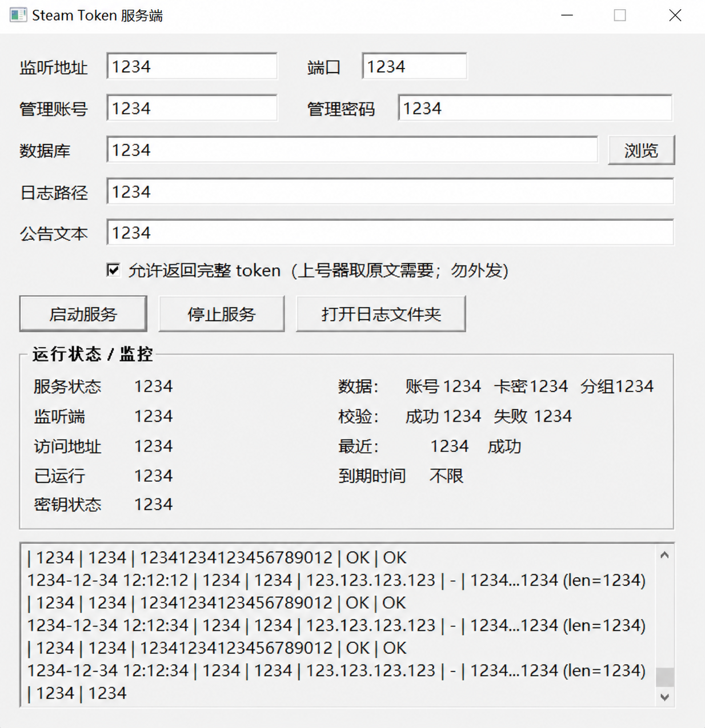705x728 pixels.
Task: Click the 卡密1234 data count
Action: click(x=531, y=387)
